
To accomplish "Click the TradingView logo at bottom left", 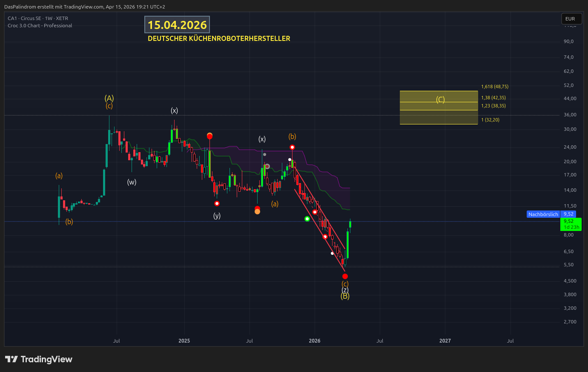I will [39, 359].
